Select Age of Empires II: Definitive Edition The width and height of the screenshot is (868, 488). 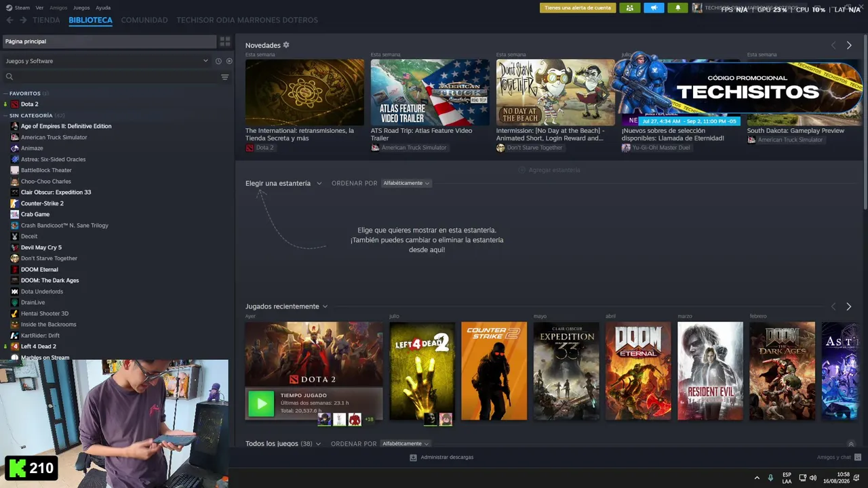point(66,126)
